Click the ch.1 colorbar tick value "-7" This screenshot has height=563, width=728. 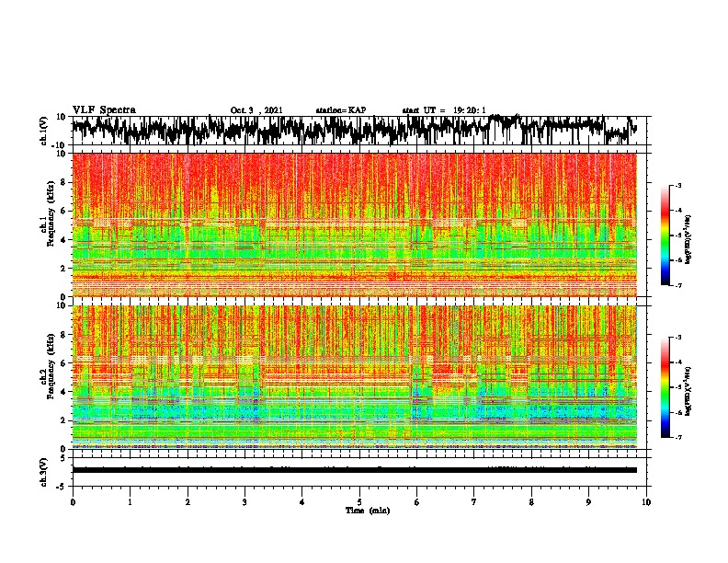pos(677,285)
